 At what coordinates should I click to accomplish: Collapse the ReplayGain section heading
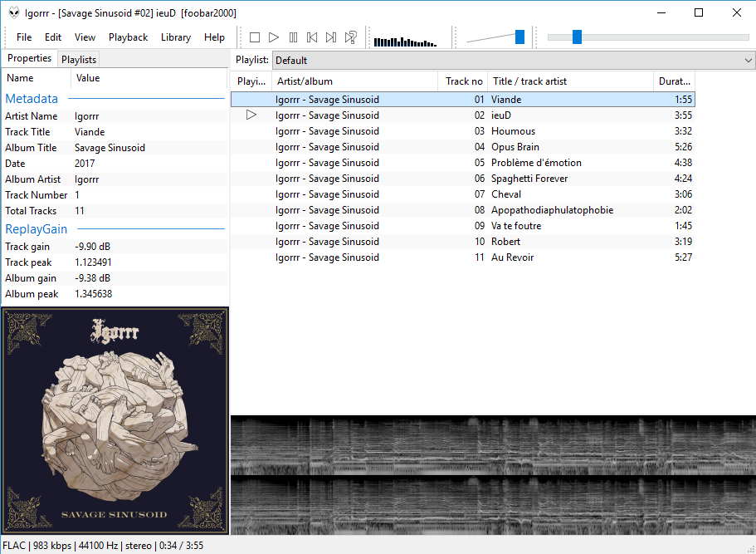pyautogui.click(x=37, y=228)
